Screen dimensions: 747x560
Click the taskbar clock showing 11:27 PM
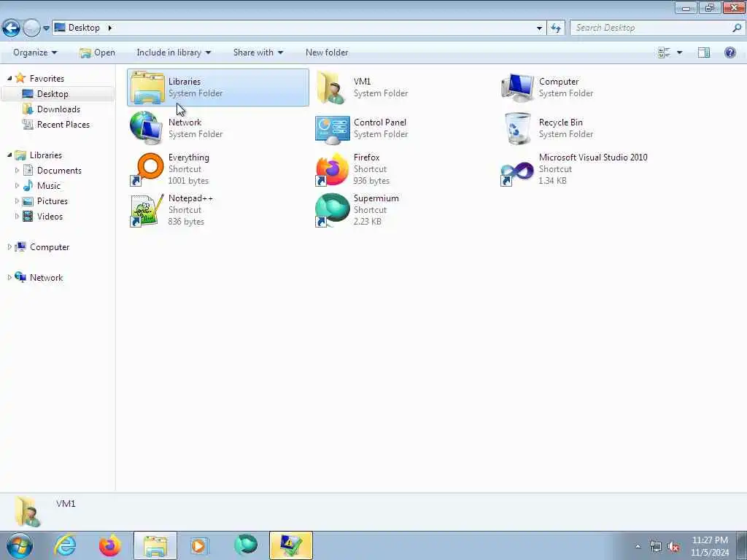point(710,545)
